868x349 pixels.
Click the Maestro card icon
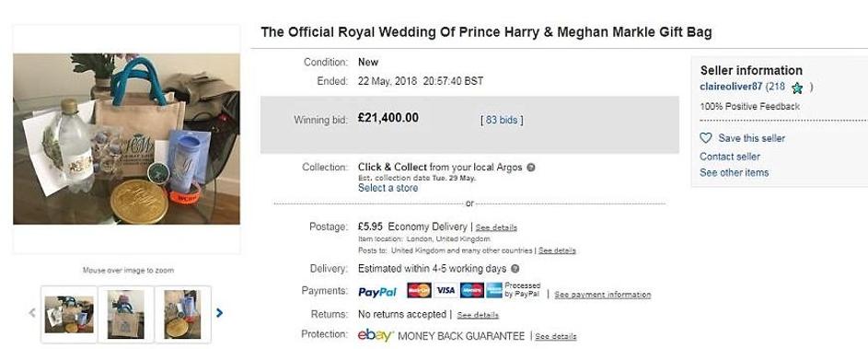coord(472,290)
